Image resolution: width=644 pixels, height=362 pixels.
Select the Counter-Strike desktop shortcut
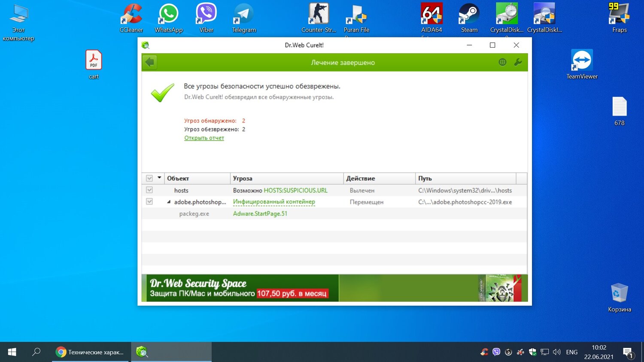point(319,18)
